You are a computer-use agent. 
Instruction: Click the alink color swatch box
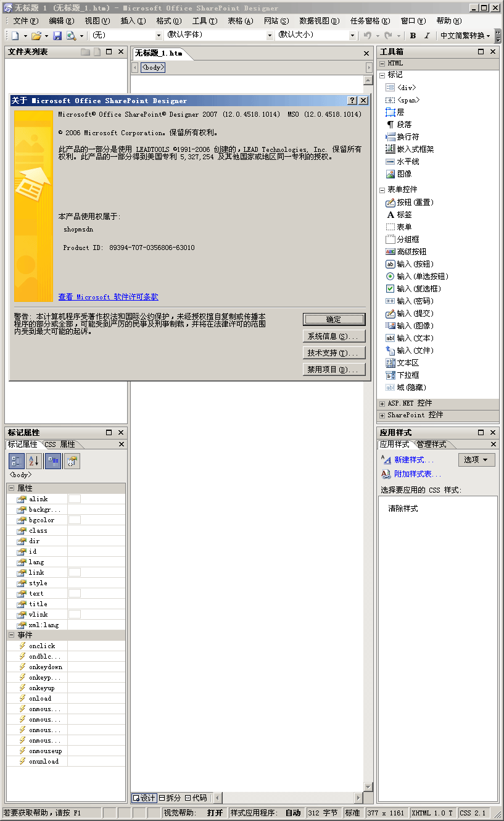(x=75, y=499)
